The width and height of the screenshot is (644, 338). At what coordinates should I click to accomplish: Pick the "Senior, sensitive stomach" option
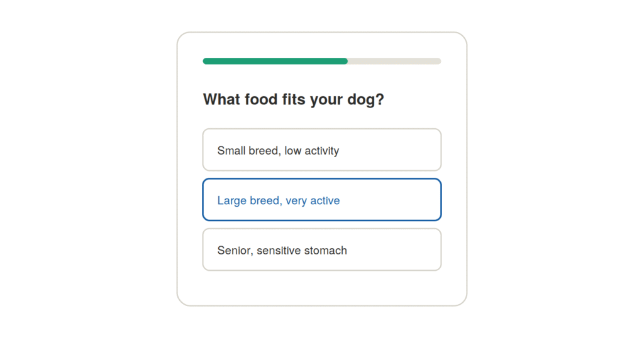click(321, 249)
